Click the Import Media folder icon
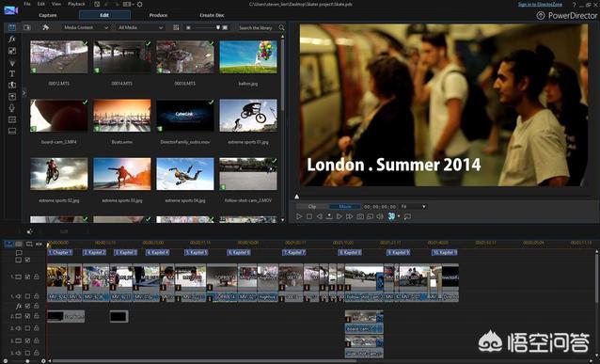Image resolution: width=600 pixels, height=364 pixels. coord(26,27)
